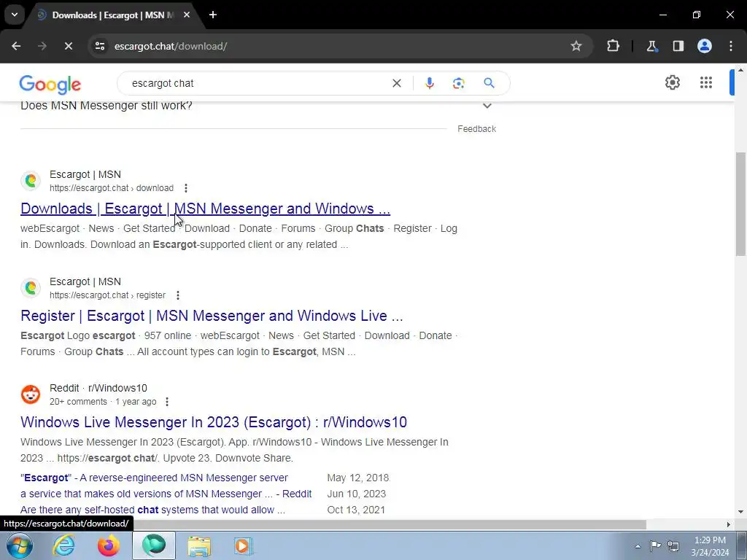Viewport: 747px width, 560px height.
Task: Close the Downloads | Escargot tab
Action: coord(187,15)
